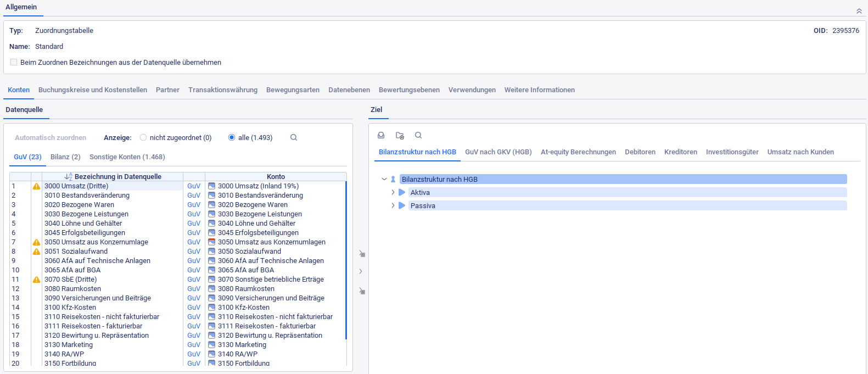Click account icon of Konto 3050 Sozialaufwand

pyautogui.click(x=211, y=252)
